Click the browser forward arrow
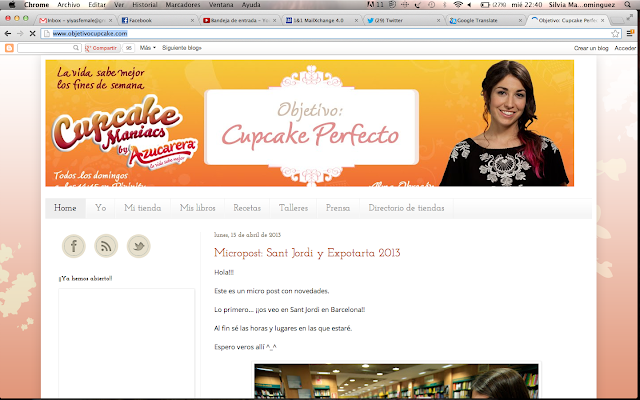 pos(20,33)
